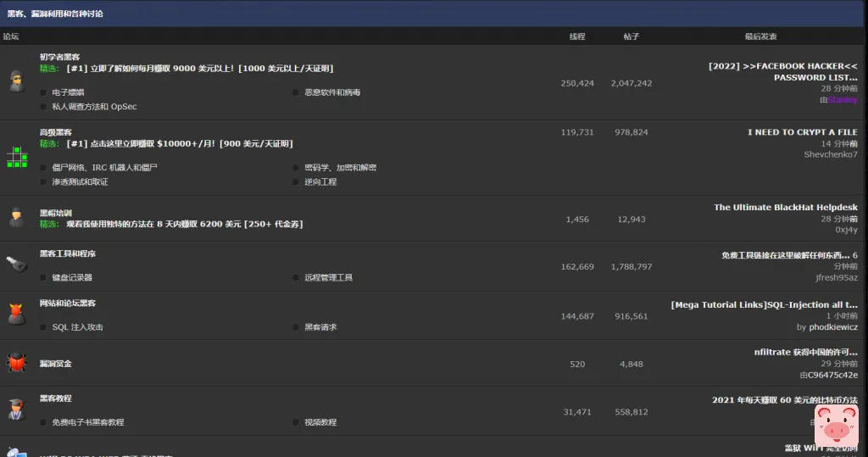Open the 渗透测试和取证 subforum
The width and height of the screenshot is (868, 457).
(x=81, y=181)
